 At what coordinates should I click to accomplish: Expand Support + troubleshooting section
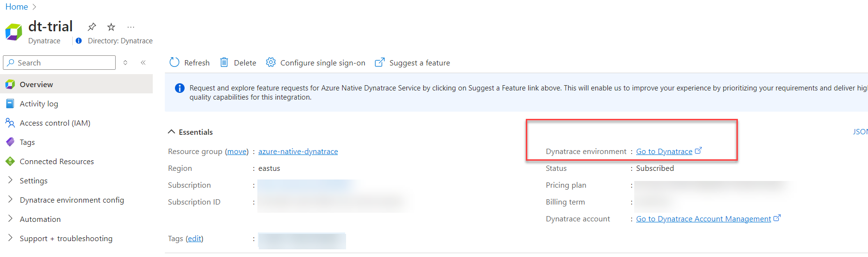pyautogui.click(x=10, y=238)
